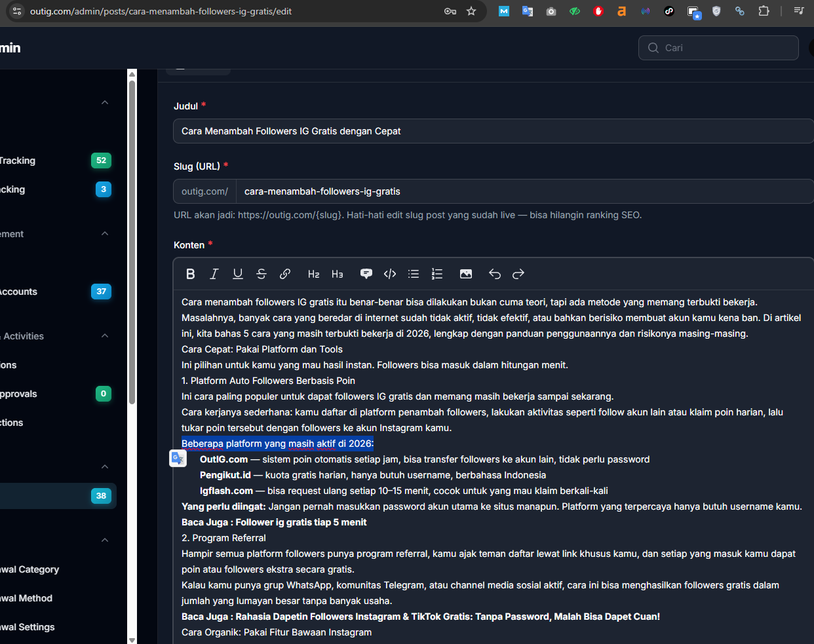814x644 pixels.
Task: Open the red hand ad blocker extension
Action: coord(598,11)
